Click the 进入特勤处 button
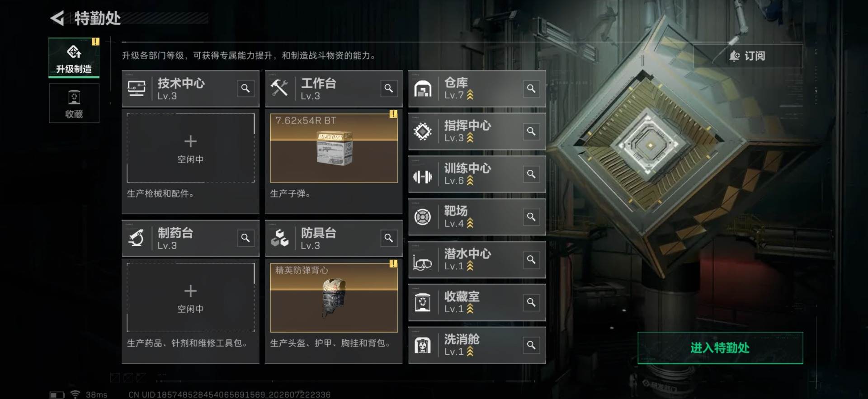The image size is (868, 399). click(x=720, y=347)
